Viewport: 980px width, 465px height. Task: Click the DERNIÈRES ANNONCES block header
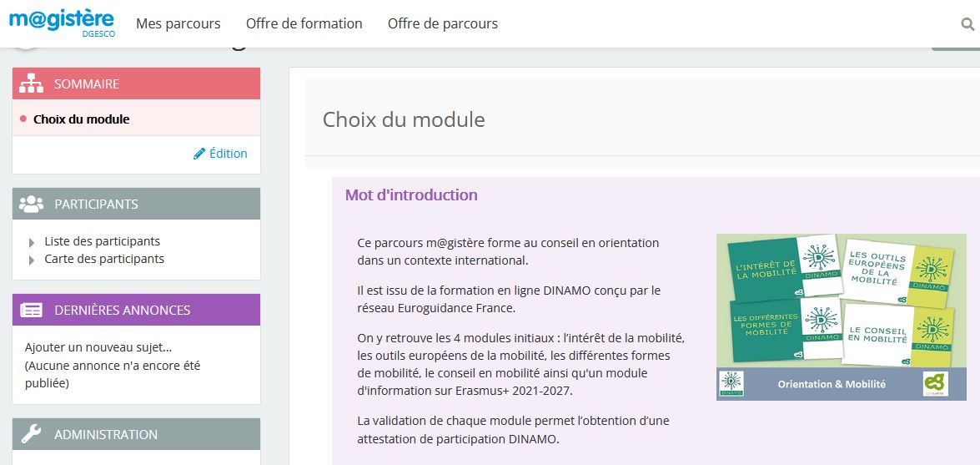[136, 310]
